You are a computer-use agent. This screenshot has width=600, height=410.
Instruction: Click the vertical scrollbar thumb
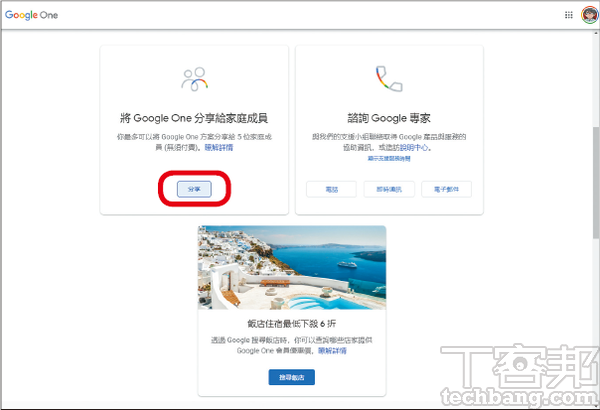pos(596,183)
